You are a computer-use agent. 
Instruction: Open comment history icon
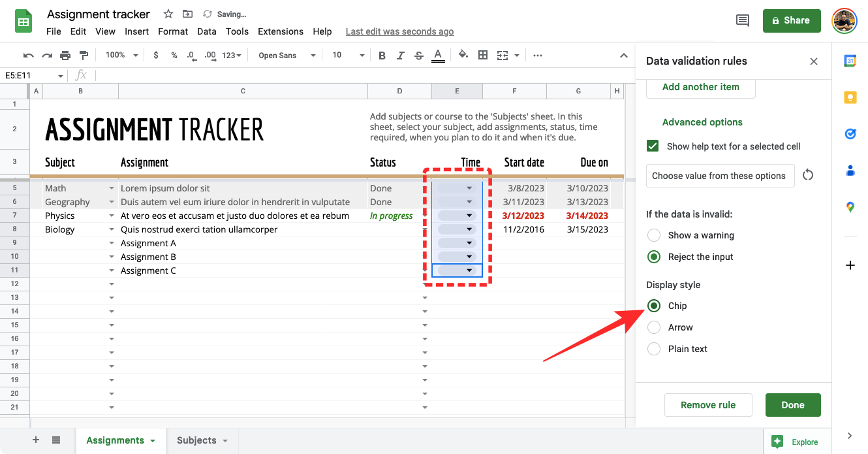click(x=742, y=21)
